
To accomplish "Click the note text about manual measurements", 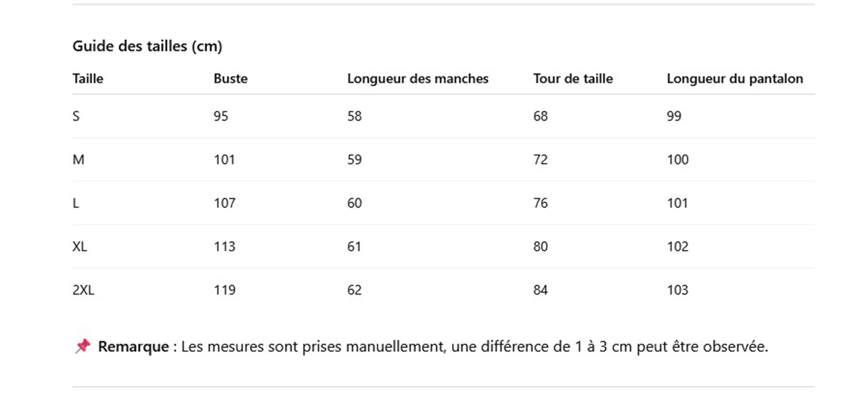I will point(474,347).
